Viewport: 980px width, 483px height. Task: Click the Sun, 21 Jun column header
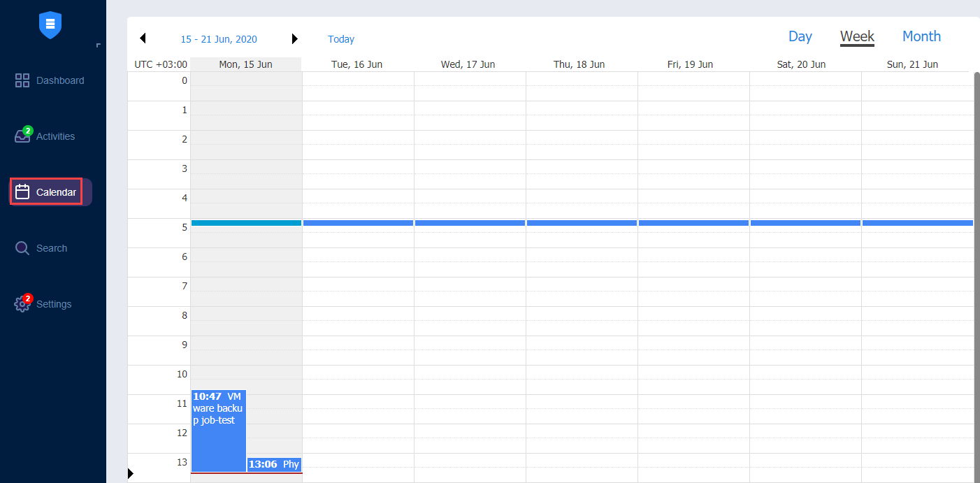[x=912, y=64]
